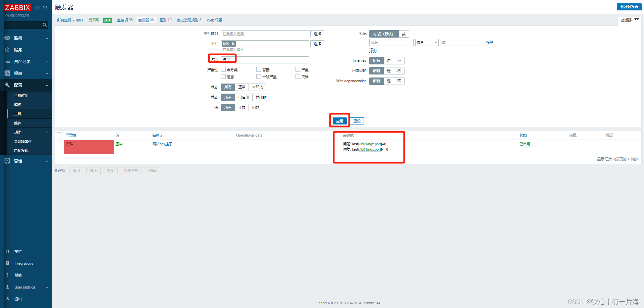Collapse the 配置 menu
The width and height of the screenshot is (644, 308).
tap(47, 85)
